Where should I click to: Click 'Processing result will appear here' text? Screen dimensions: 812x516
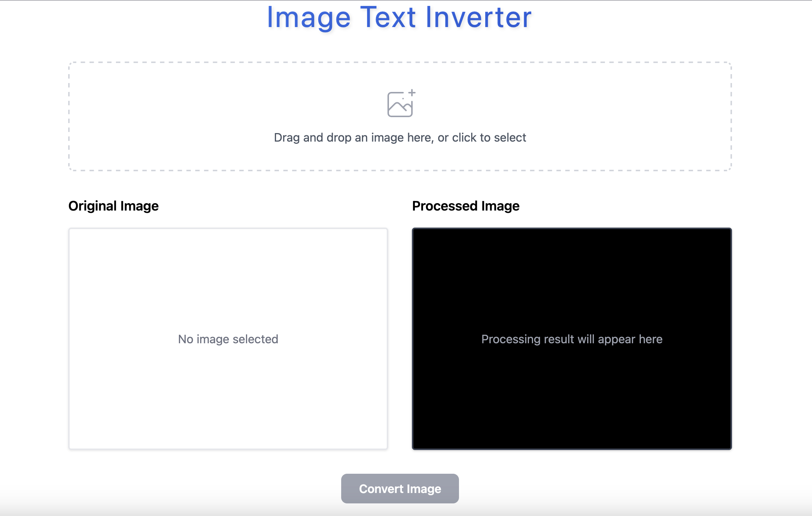pos(572,339)
